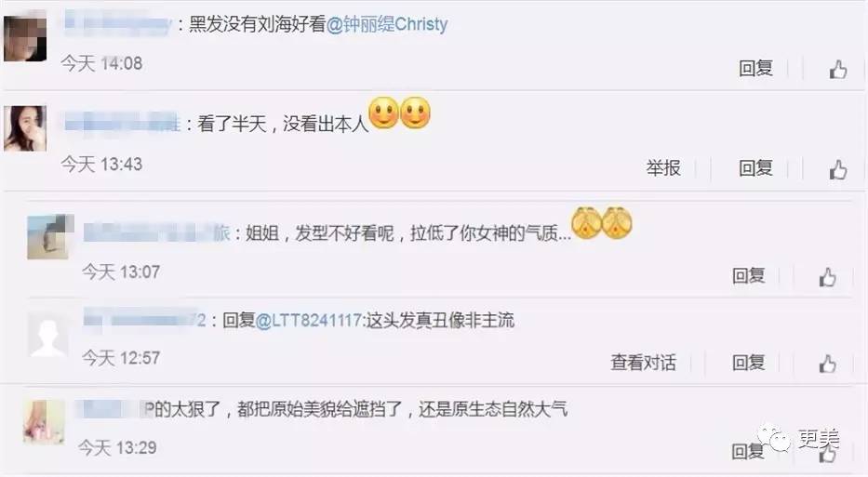Image resolution: width=868 pixels, height=477 pixels.
Task: Open avatar of the 13:07 commenter
Action: (x=50, y=237)
